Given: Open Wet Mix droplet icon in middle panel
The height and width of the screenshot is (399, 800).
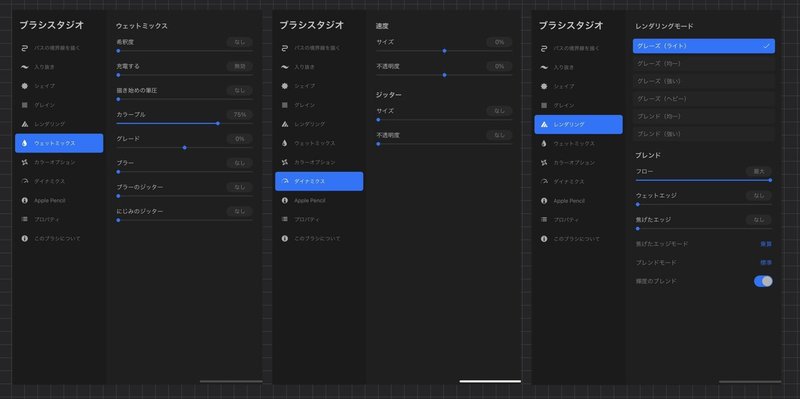Looking at the screenshot, I should click(x=285, y=143).
